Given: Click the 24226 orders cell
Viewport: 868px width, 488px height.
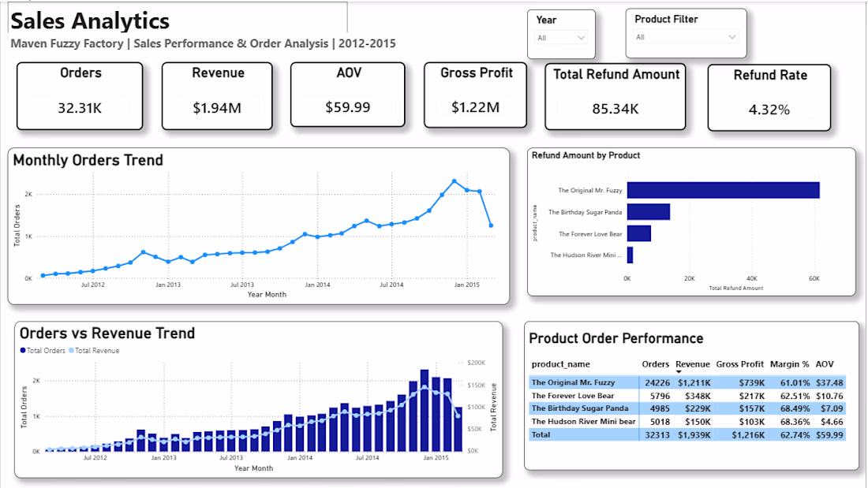Looking at the screenshot, I should (x=657, y=382).
